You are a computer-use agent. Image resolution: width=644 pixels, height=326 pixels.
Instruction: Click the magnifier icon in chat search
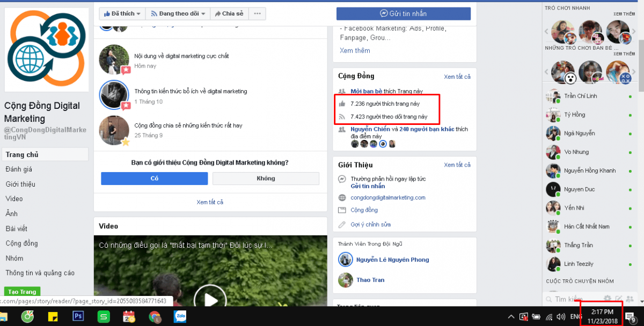click(x=548, y=299)
